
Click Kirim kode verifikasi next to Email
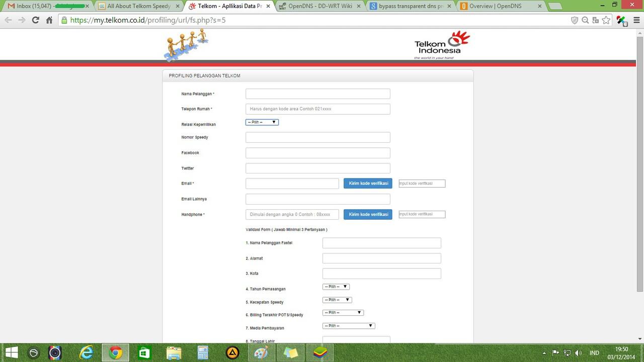(368, 183)
